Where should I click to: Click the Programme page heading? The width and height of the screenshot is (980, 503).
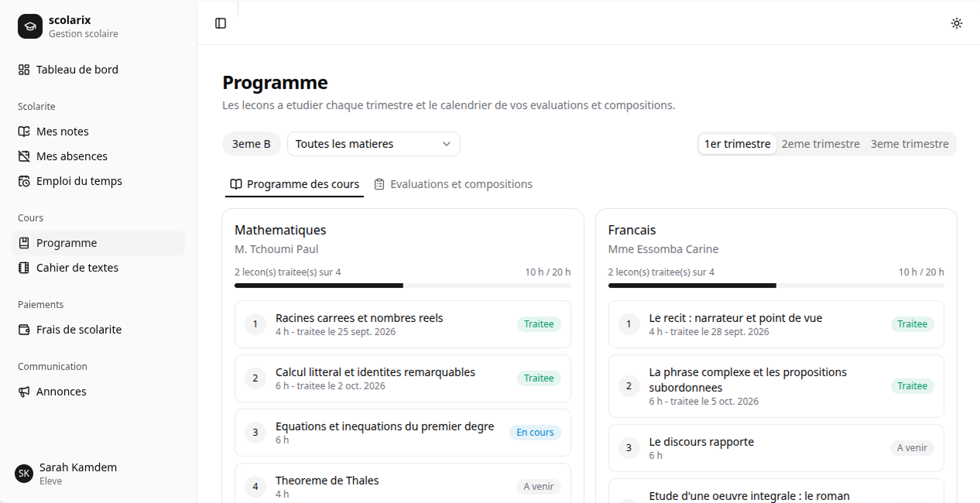[275, 83]
